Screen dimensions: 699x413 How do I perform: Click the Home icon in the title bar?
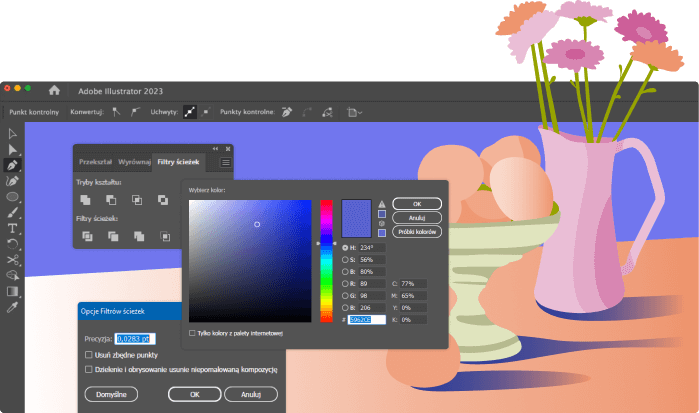tap(54, 90)
